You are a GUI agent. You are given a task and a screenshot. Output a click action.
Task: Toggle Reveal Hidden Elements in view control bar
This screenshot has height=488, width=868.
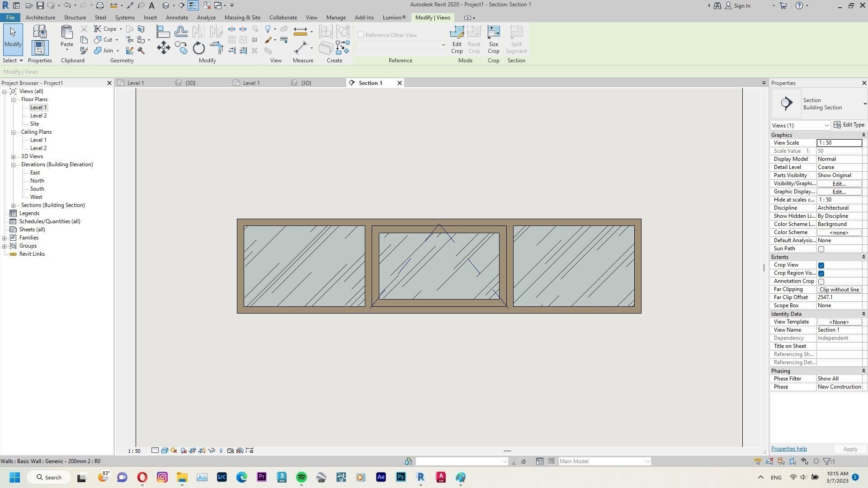[x=221, y=450]
